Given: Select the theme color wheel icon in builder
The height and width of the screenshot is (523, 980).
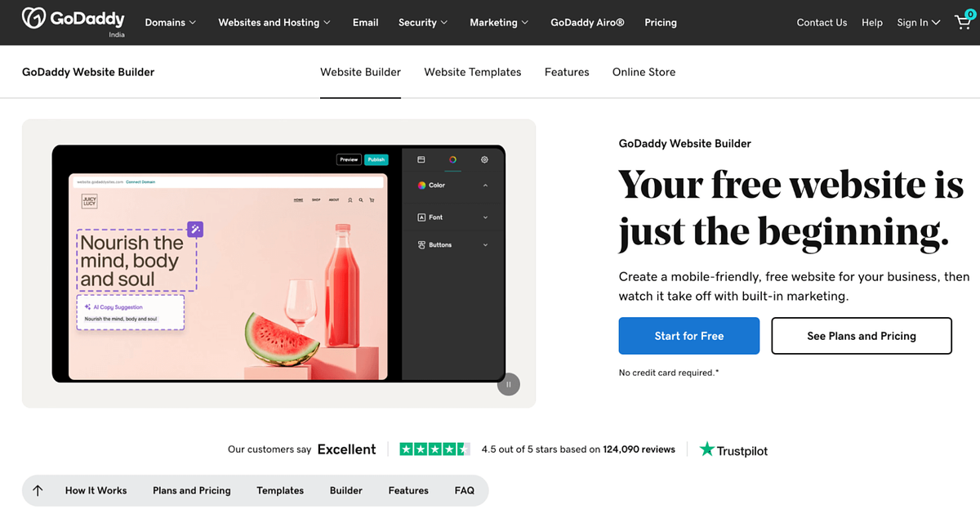Looking at the screenshot, I should [452, 160].
